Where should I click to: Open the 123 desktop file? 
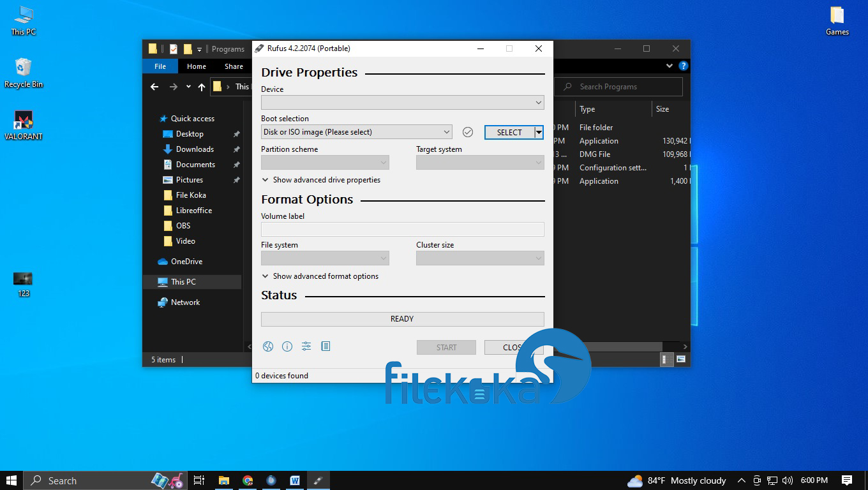click(x=24, y=285)
